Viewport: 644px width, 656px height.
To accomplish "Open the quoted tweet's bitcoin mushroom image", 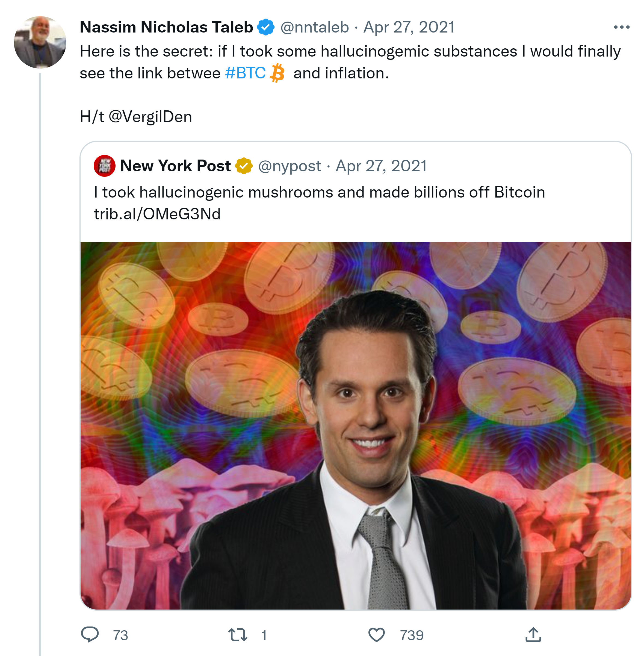I will (x=356, y=426).
